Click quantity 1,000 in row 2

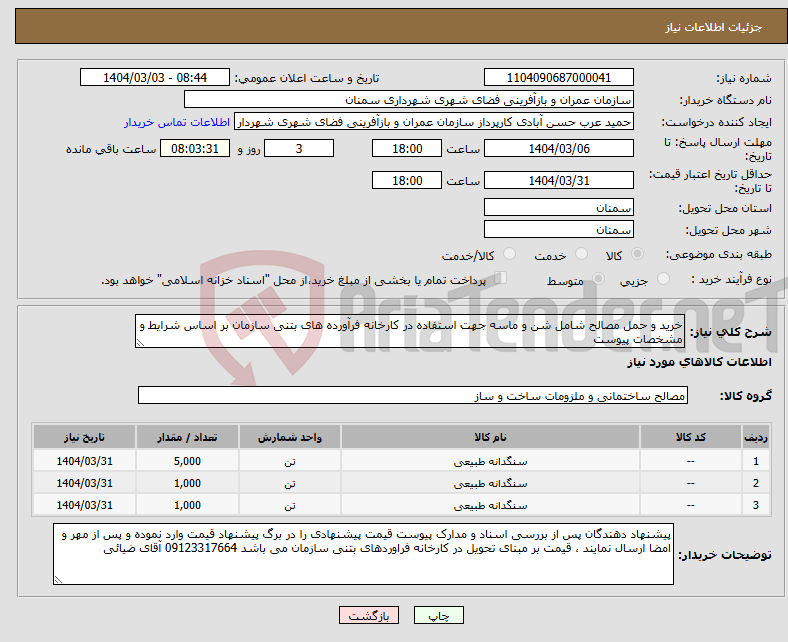tap(187, 483)
